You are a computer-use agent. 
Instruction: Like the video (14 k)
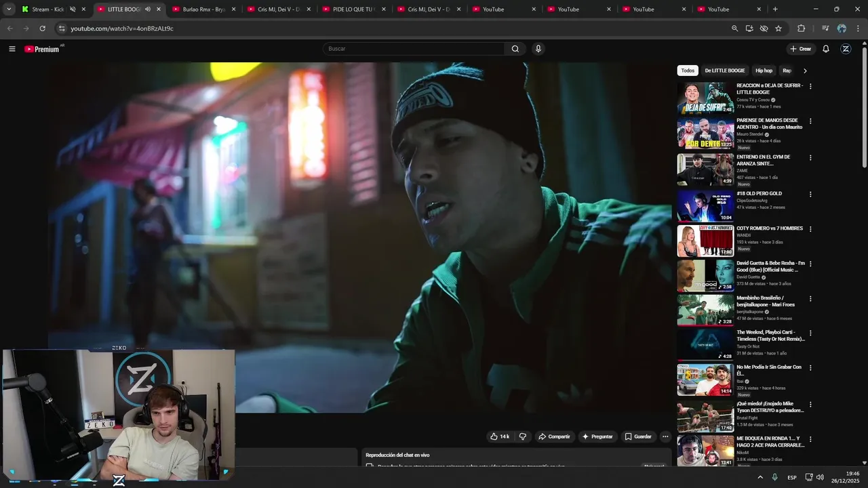[x=500, y=436]
